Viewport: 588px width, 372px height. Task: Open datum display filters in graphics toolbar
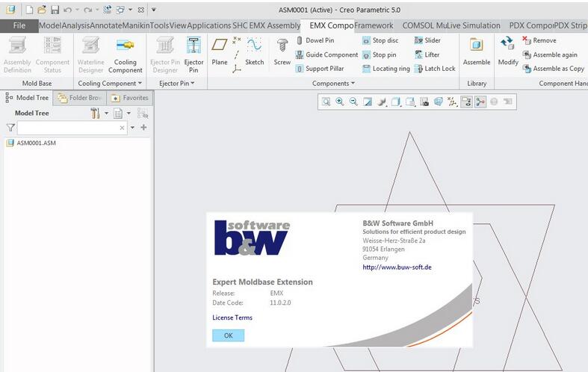coord(452,102)
